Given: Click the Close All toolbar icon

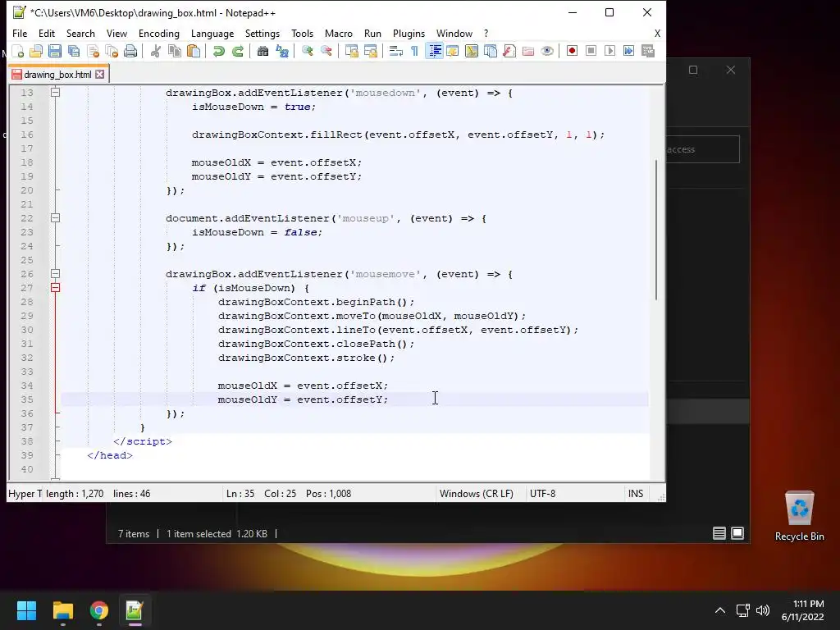Looking at the screenshot, I should [112, 51].
